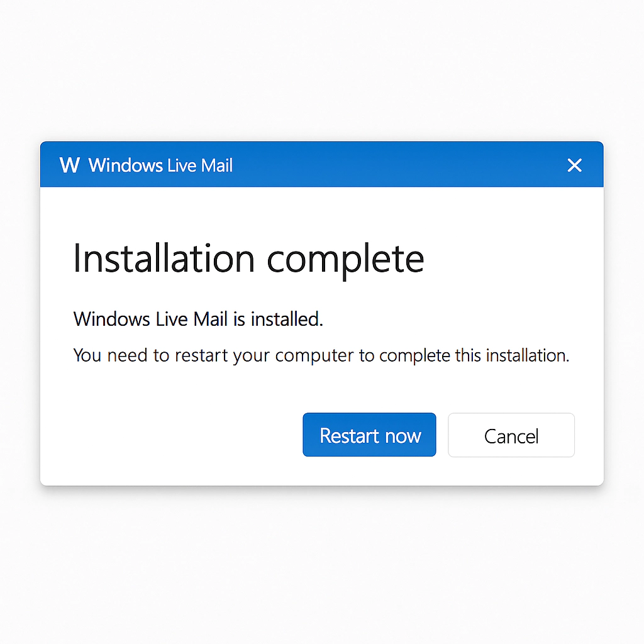Image resolution: width=644 pixels, height=644 pixels.
Task: Close the dialog with the X button
Action: click(x=574, y=165)
